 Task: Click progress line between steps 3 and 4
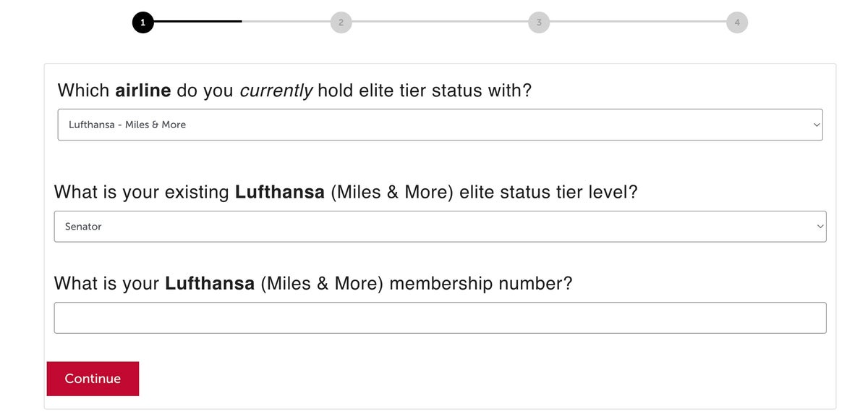click(638, 22)
